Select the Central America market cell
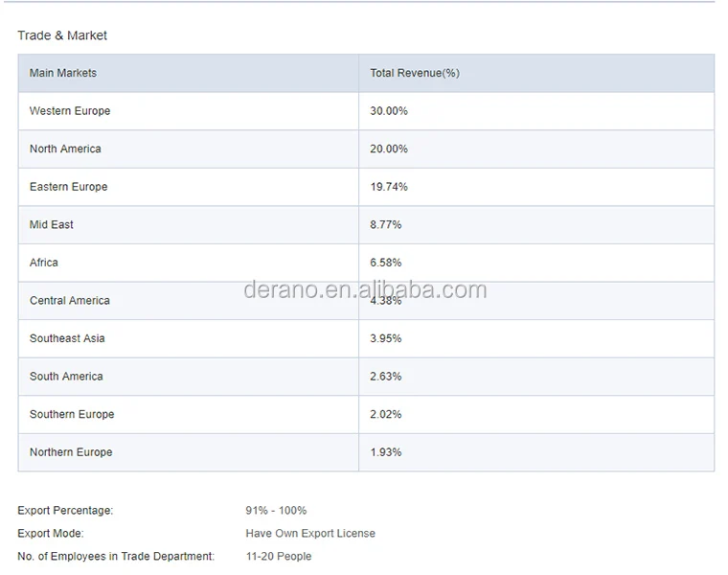728x575 pixels. click(x=70, y=301)
